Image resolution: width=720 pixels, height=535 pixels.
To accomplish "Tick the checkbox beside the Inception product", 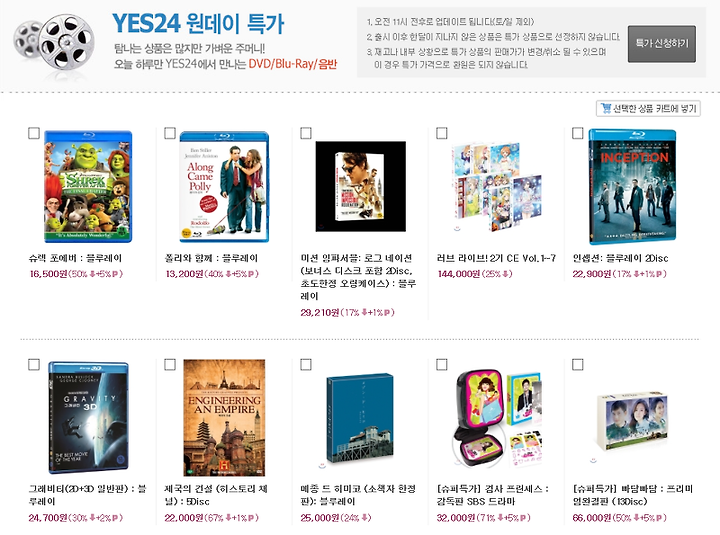I will 578,133.
